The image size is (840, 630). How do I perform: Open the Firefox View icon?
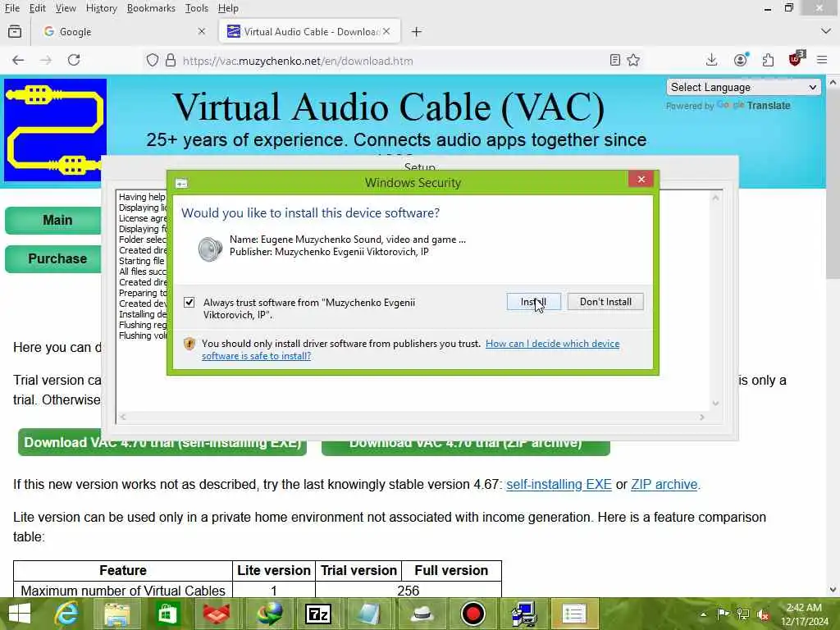(15, 32)
